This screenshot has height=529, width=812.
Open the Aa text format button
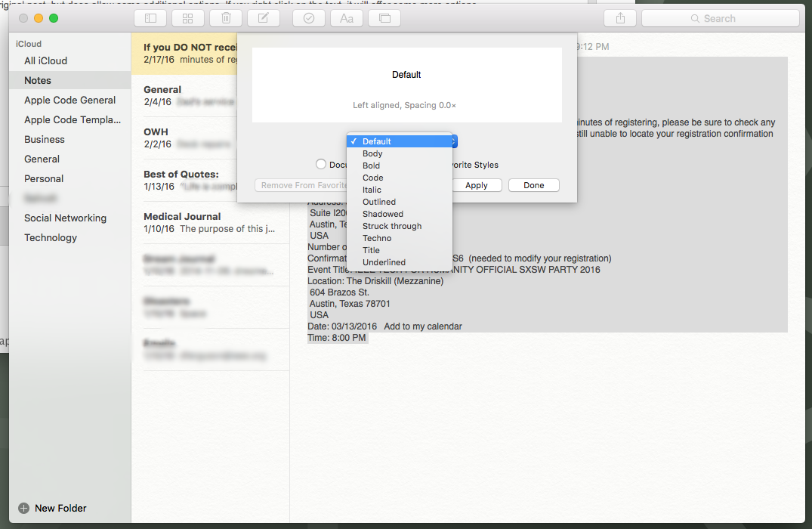(347, 18)
